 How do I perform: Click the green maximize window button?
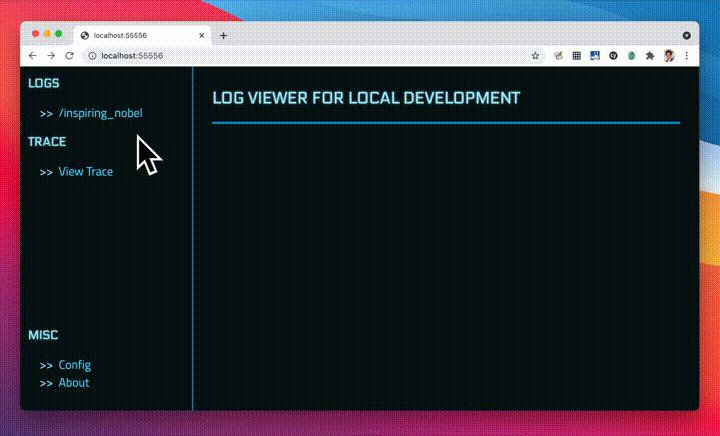[x=58, y=34]
